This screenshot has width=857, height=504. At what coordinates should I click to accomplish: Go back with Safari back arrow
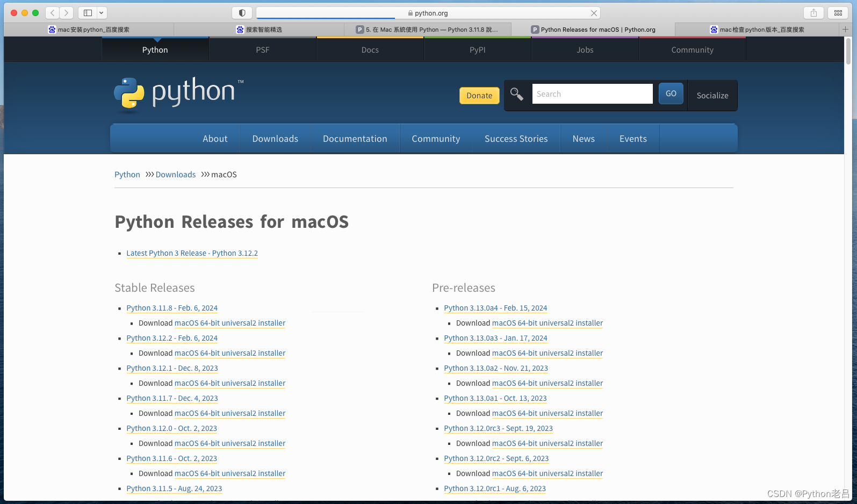[x=53, y=13]
